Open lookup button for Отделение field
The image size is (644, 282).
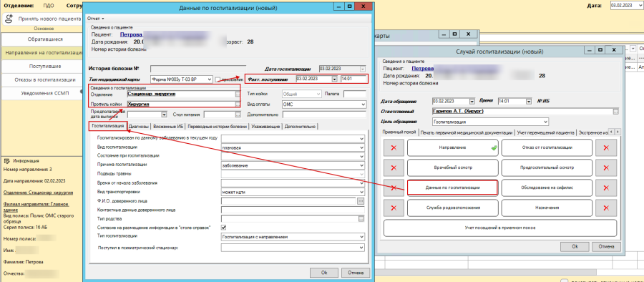point(238,94)
